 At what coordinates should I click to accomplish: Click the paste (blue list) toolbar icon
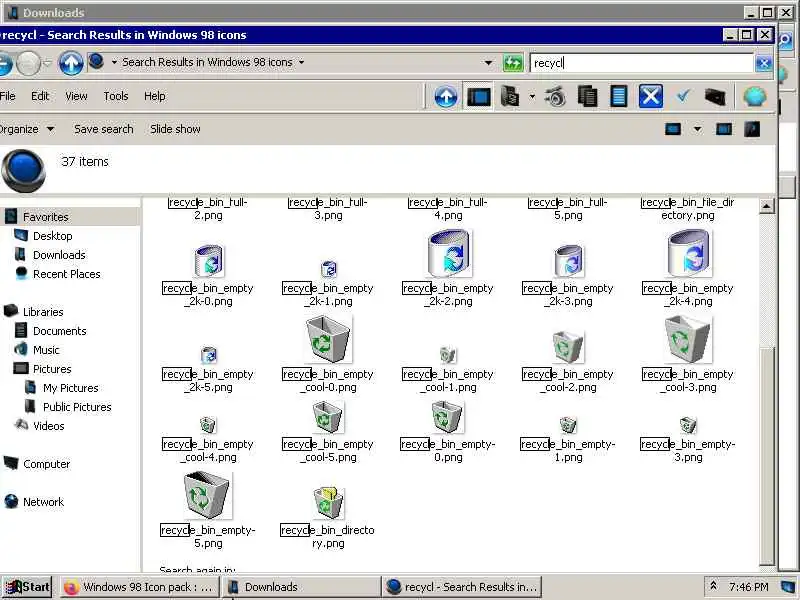tap(618, 96)
